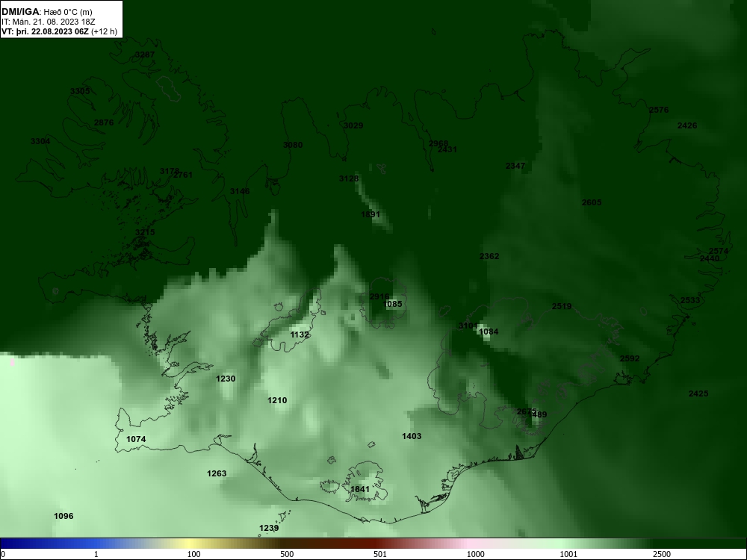747x560 pixels.
Task: Click the map value 1084
Action: point(489,332)
